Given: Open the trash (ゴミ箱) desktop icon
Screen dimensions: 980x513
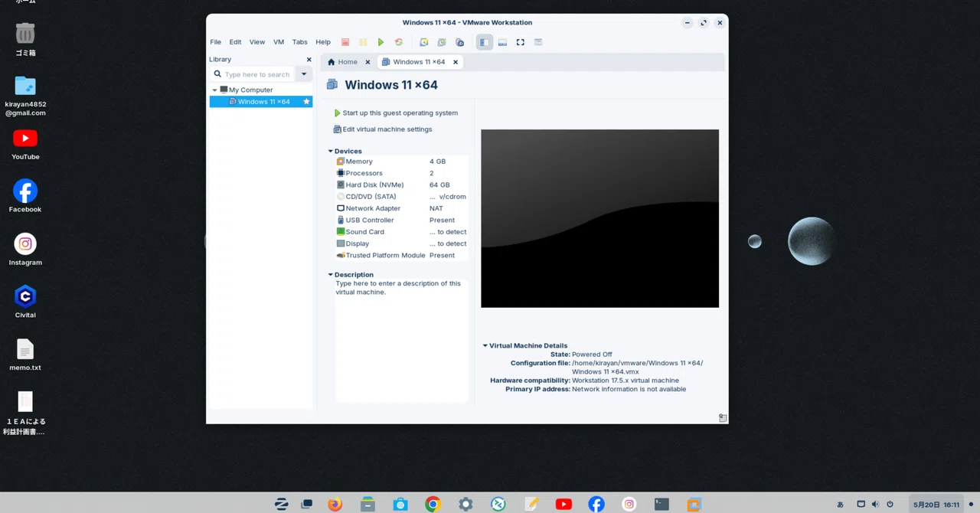Looking at the screenshot, I should point(25,38).
